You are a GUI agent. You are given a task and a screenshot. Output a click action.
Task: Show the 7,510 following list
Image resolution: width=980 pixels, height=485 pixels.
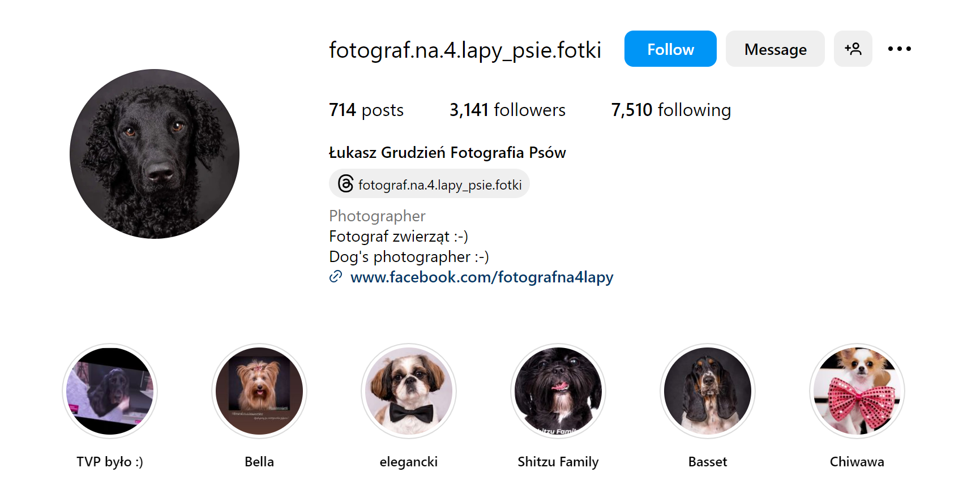671,110
